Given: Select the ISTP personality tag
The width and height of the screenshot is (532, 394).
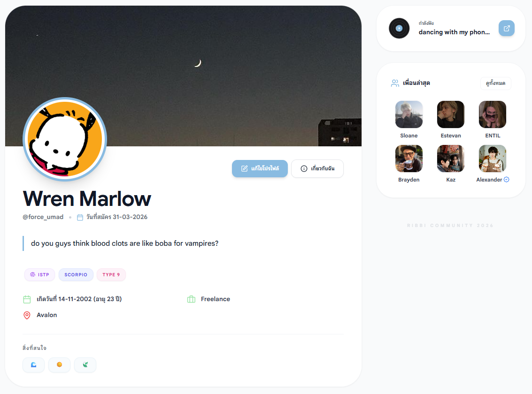Looking at the screenshot, I should pyautogui.click(x=39, y=275).
